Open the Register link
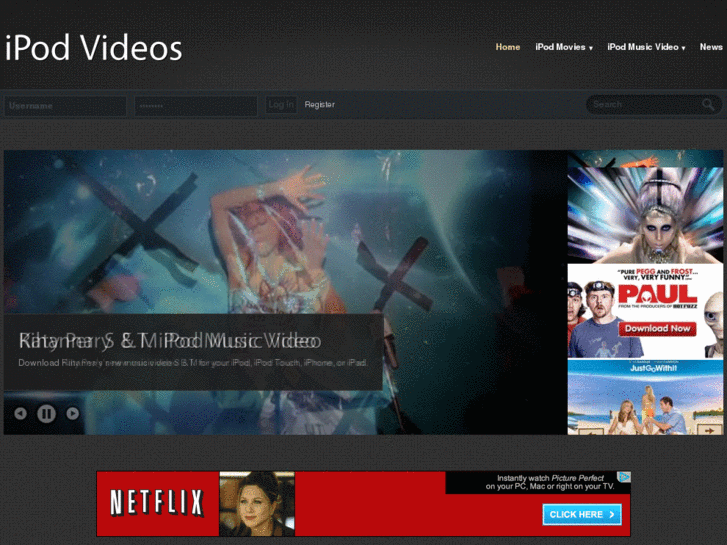 click(x=319, y=105)
